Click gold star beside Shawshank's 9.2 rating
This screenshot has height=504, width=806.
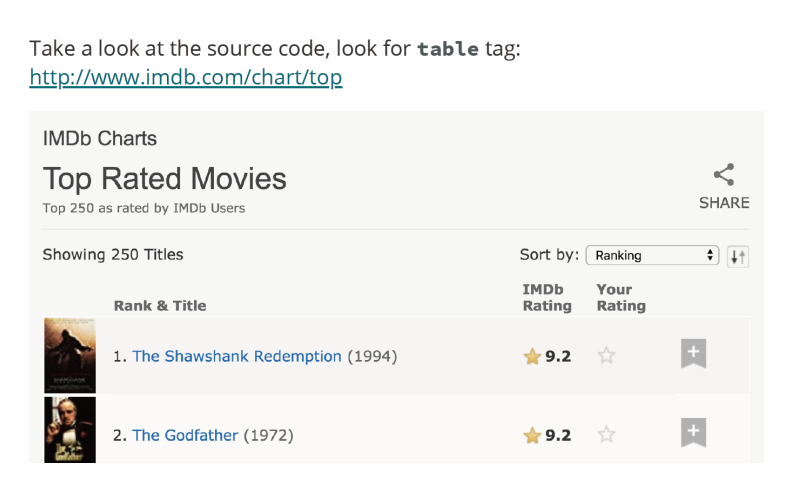click(532, 356)
